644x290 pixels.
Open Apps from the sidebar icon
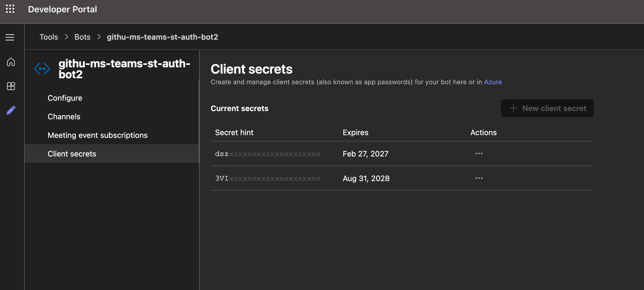point(11,86)
